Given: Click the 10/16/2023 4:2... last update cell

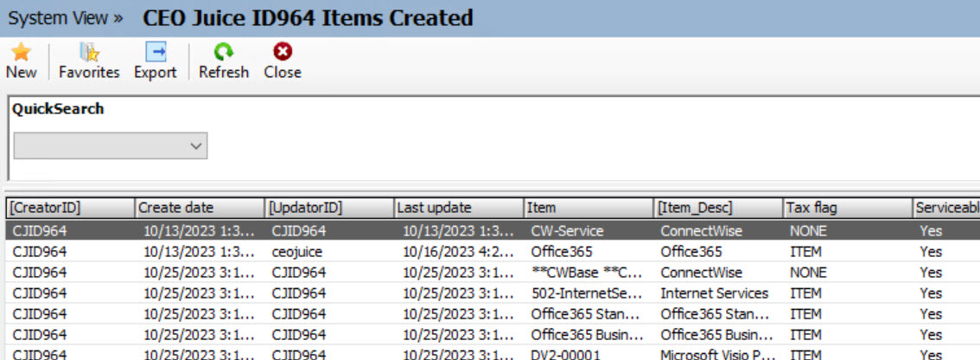Looking at the screenshot, I should tap(459, 252).
